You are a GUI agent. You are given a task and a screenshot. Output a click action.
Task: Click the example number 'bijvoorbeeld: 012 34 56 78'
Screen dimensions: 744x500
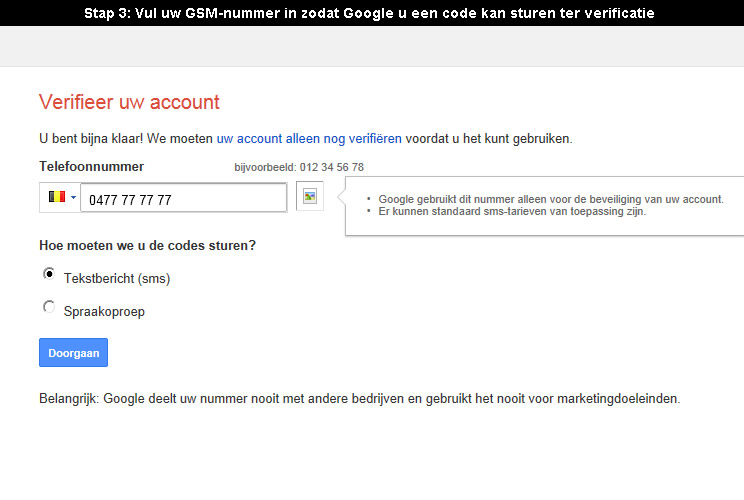coord(299,167)
